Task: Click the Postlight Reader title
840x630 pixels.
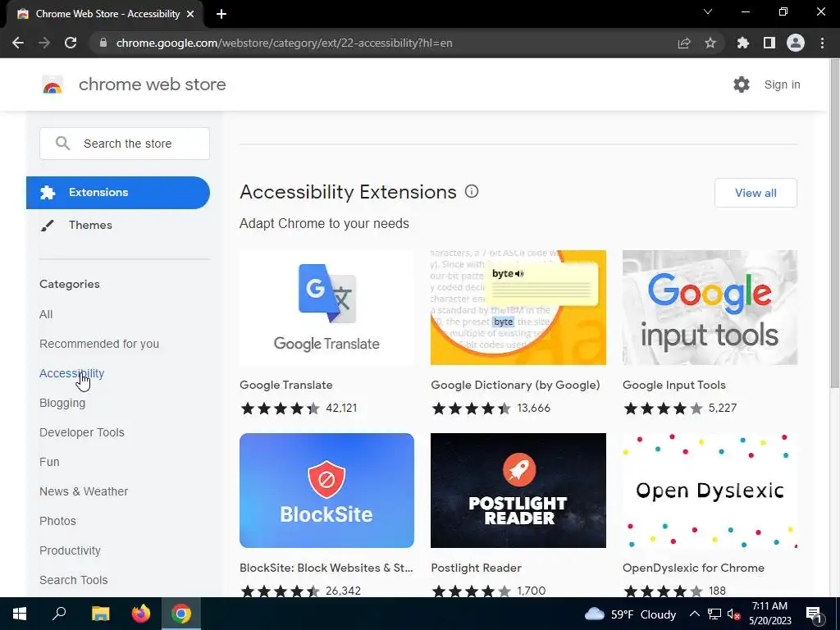Action: (477, 568)
